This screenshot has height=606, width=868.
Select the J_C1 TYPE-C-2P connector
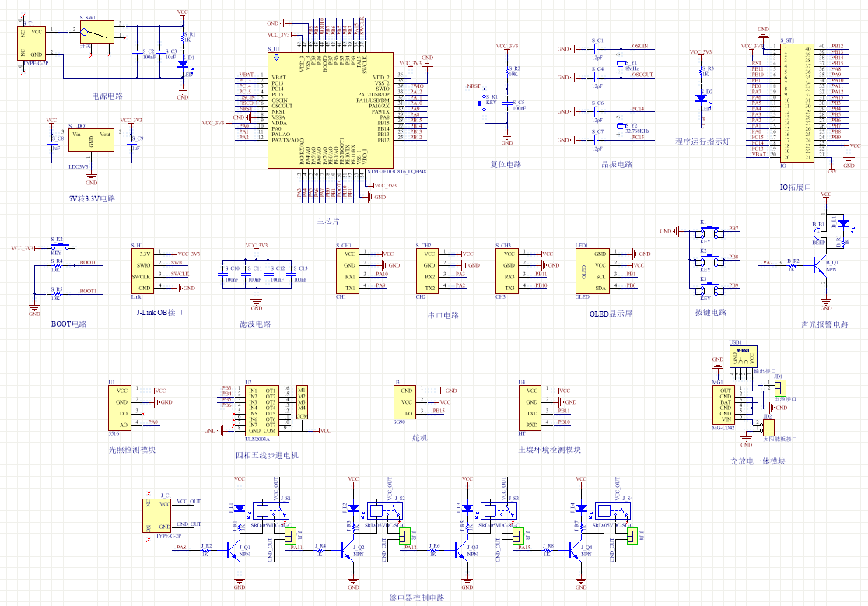click(x=156, y=516)
